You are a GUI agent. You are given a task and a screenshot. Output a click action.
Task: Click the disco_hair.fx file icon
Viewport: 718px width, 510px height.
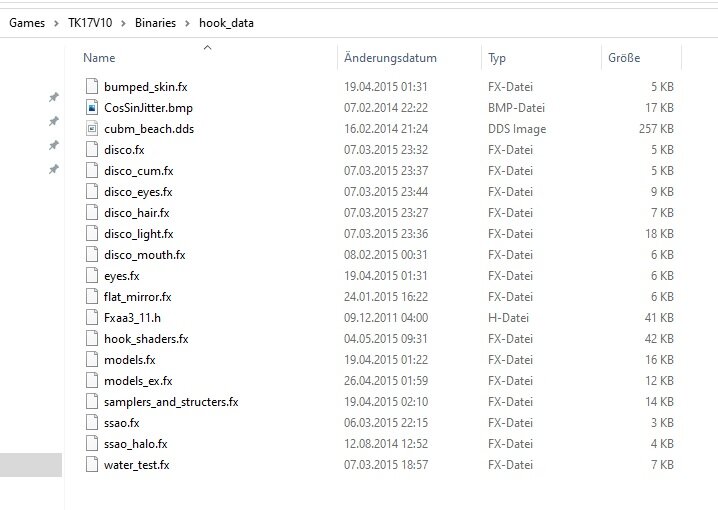pyautogui.click(x=92, y=213)
